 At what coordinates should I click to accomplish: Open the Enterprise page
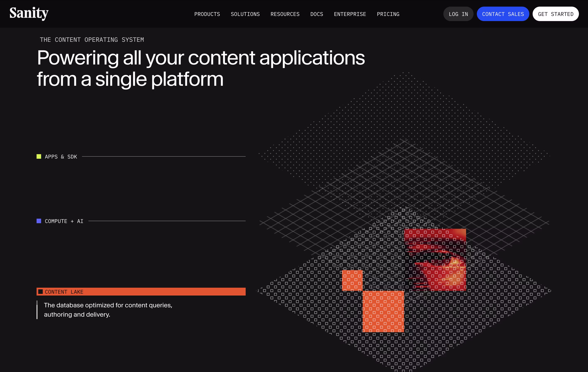(350, 14)
